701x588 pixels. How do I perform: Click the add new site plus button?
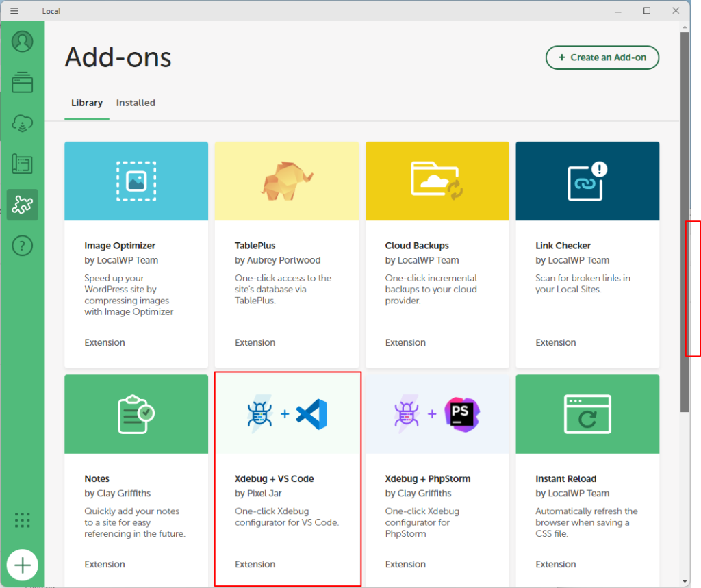pyautogui.click(x=23, y=565)
